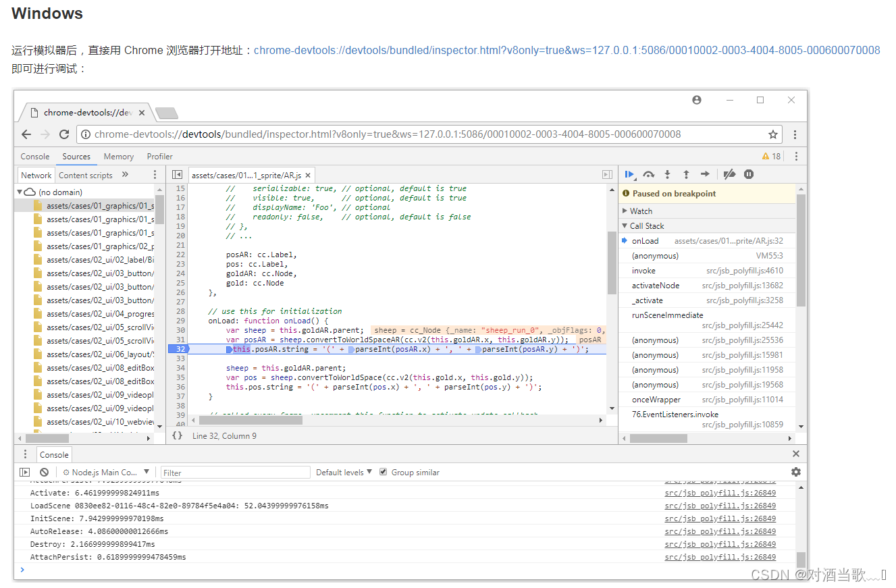Screen dimensions: 896x588
Task: Open the Default levels dropdown
Action: pyautogui.click(x=344, y=473)
